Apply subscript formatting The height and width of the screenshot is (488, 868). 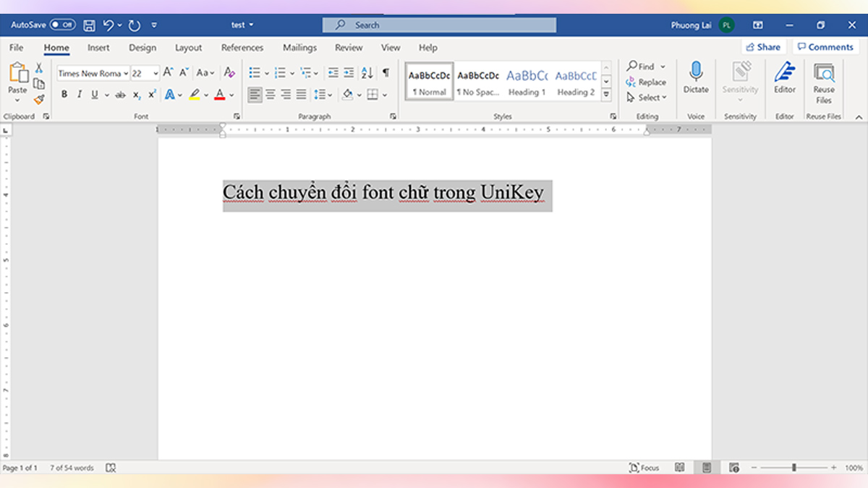pos(137,95)
